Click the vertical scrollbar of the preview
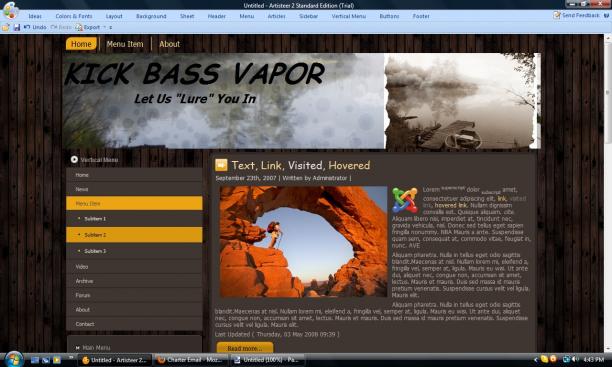This screenshot has height=367, width=612. point(608,193)
